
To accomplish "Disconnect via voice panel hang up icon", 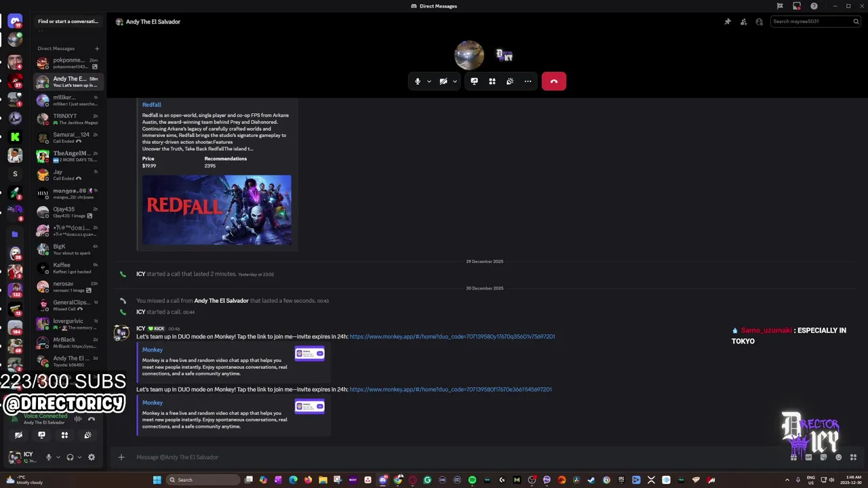I will tap(92, 419).
